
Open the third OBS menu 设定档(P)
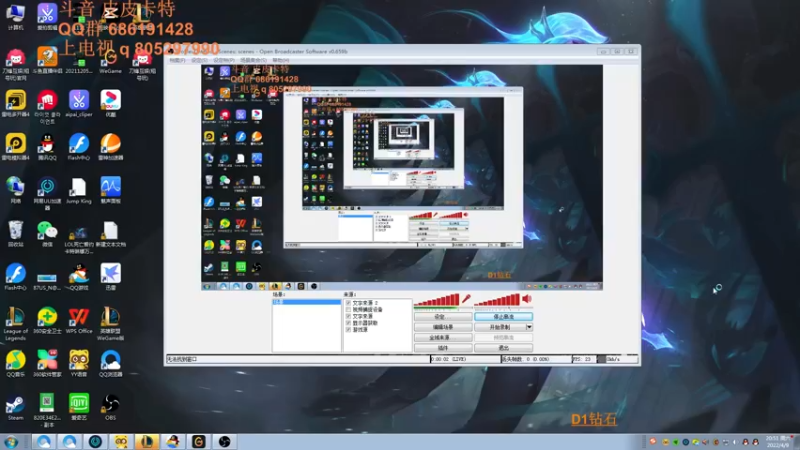tap(223, 60)
